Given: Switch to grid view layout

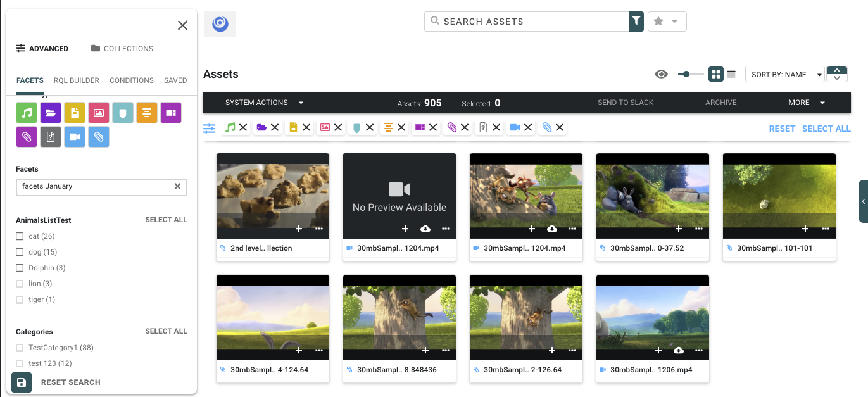Looking at the screenshot, I should (x=716, y=74).
